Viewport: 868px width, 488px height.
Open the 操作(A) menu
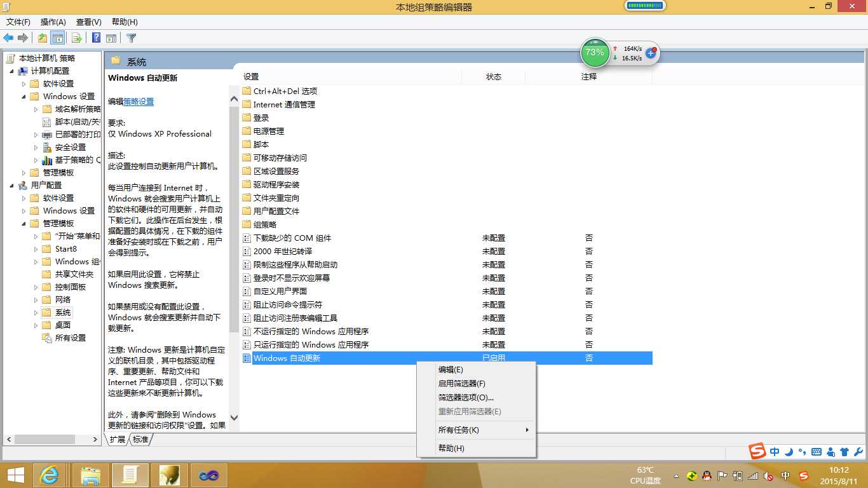click(x=53, y=22)
